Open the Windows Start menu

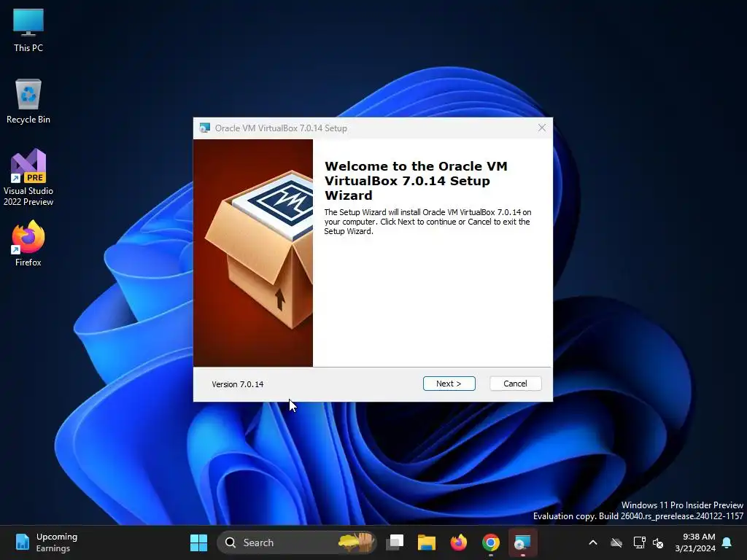pos(198,542)
